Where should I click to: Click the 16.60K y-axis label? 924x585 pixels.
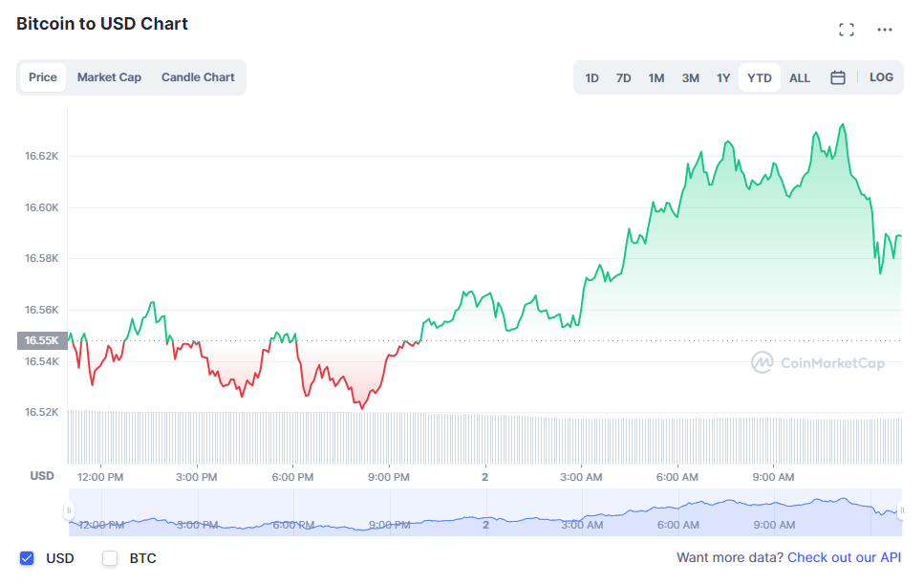click(x=41, y=207)
